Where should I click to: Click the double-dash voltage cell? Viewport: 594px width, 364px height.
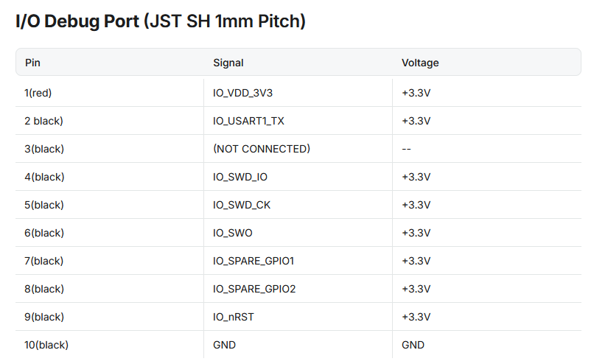tap(406, 149)
